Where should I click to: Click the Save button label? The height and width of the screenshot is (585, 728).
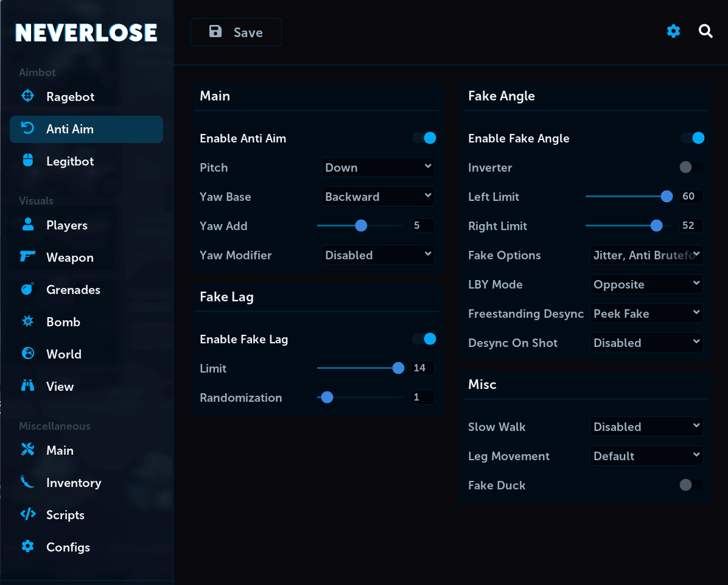point(248,32)
